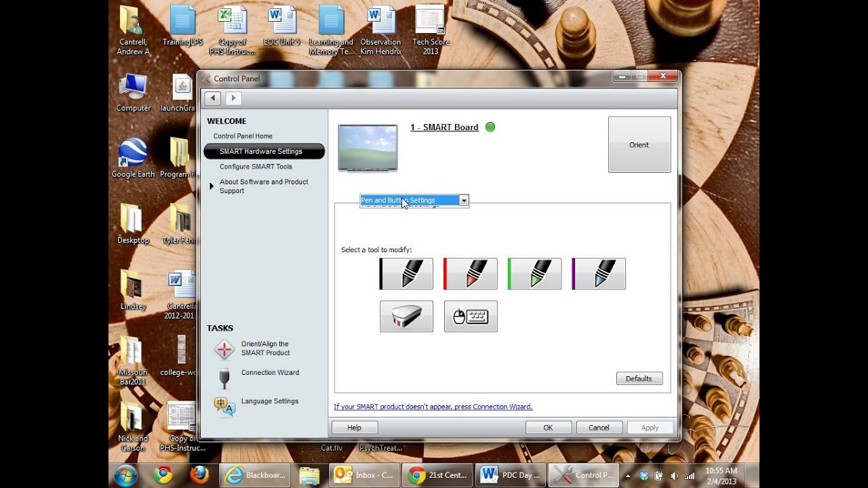Viewport: 868px width, 488px height.
Task: Go back with the Control Panel back arrow
Action: coord(213,98)
